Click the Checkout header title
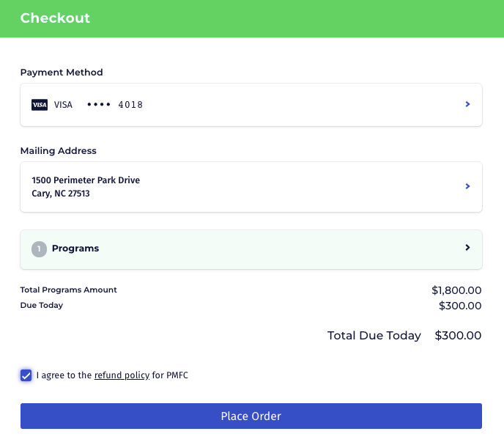The image size is (504, 445). (55, 18)
